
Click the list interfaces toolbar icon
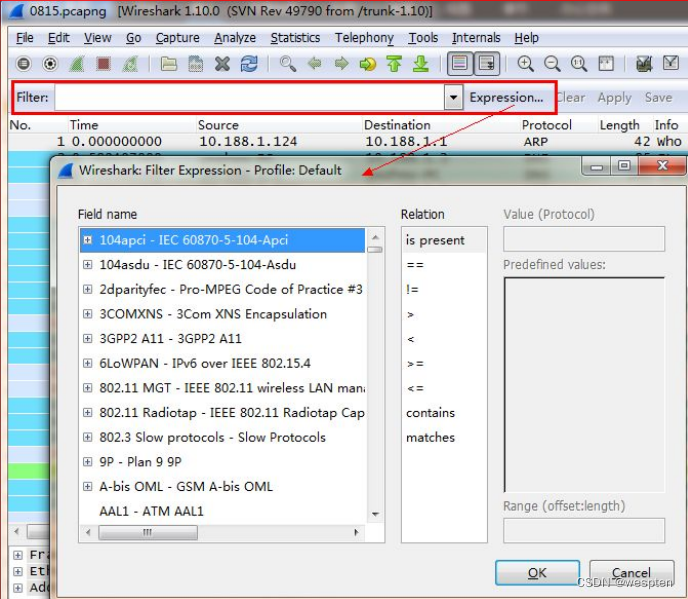pos(24,64)
